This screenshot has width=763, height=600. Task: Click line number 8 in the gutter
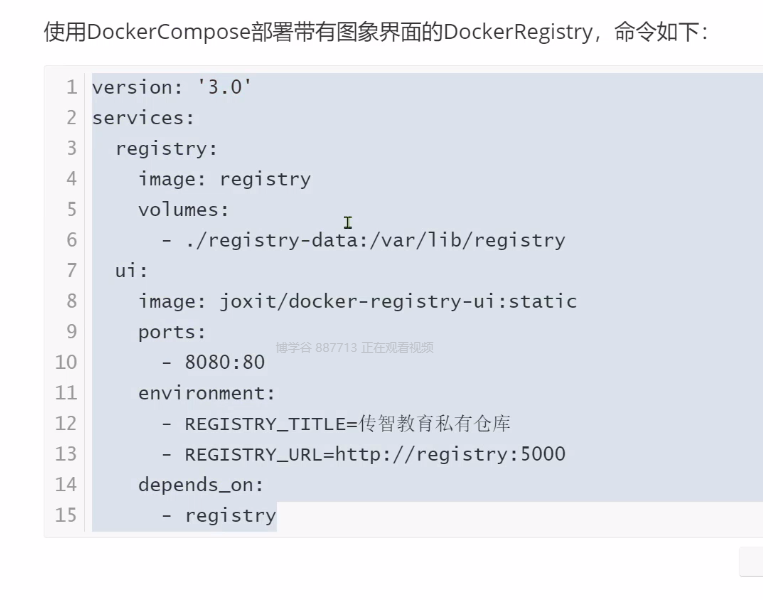pyautogui.click(x=71, y=301)
